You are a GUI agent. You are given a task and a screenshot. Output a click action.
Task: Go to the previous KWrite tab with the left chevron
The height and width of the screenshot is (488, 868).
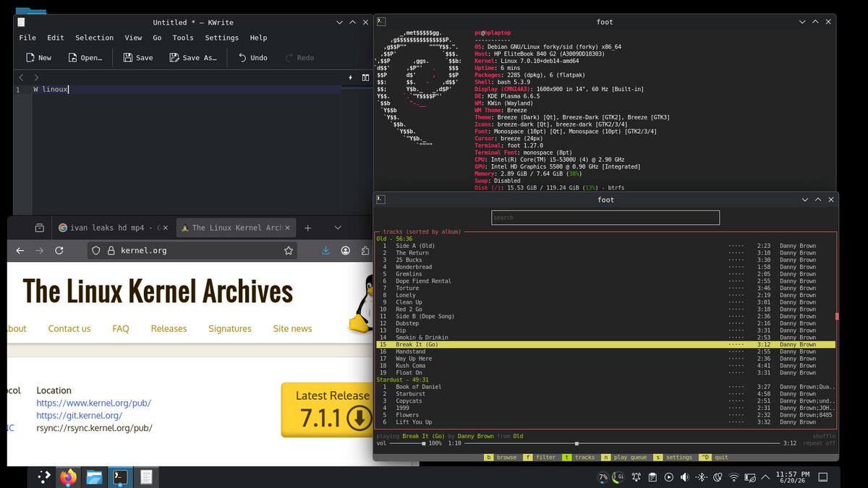[x=21, y=77]
